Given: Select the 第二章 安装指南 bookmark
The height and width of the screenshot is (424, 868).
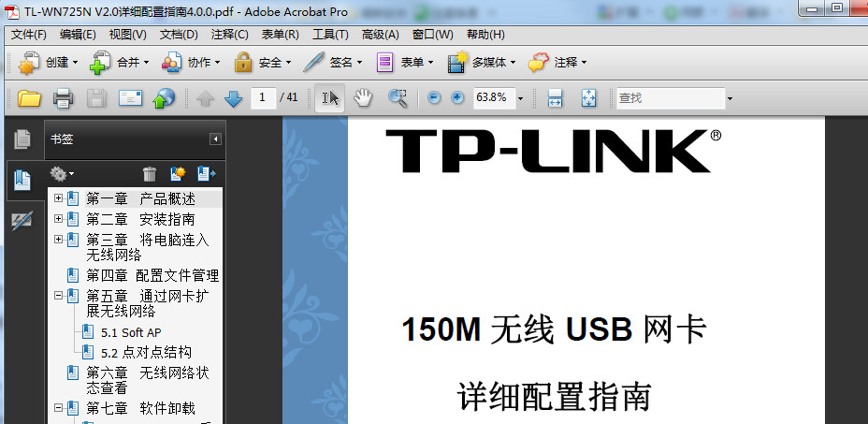Looking at the screenshot, I should click(140, 219).
